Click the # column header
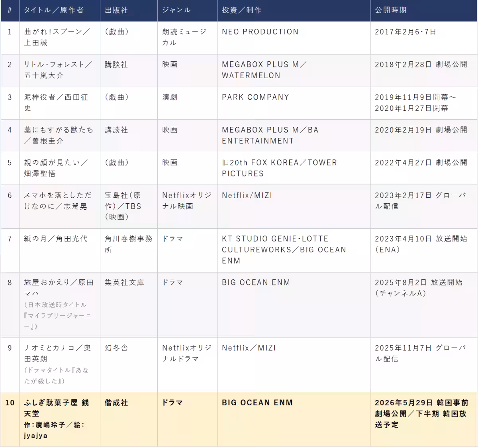This screenshot has height=448, width=478. pos(10,10)
